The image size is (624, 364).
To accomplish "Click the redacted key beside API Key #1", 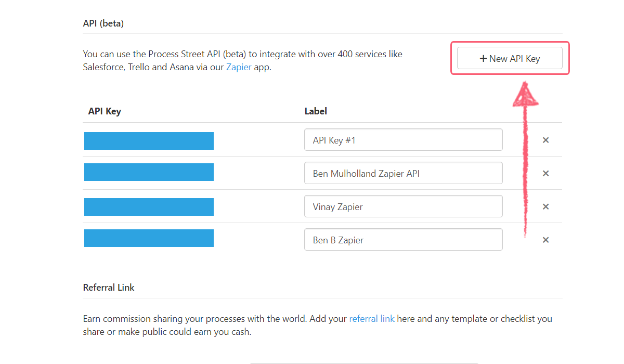I will tap(149, 141).
